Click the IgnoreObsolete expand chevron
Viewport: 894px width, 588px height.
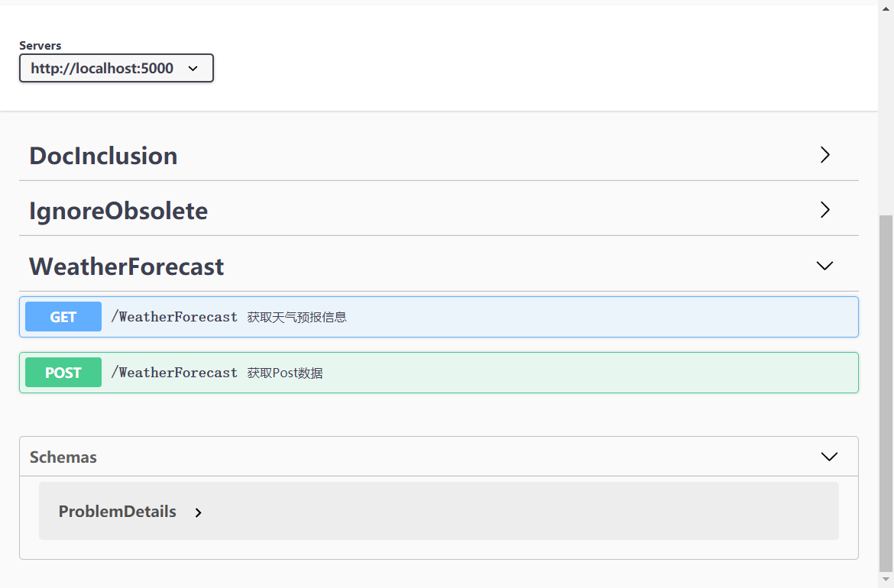(824, 209)
